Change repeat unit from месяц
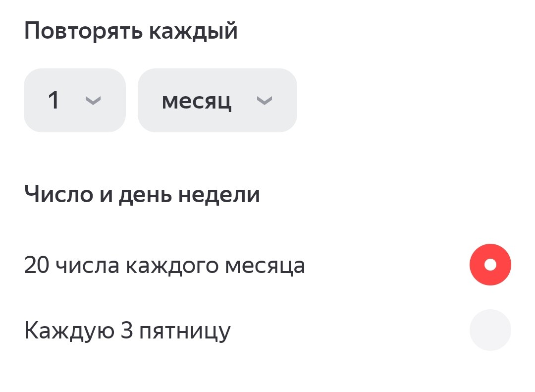 (x=217, y=101)
